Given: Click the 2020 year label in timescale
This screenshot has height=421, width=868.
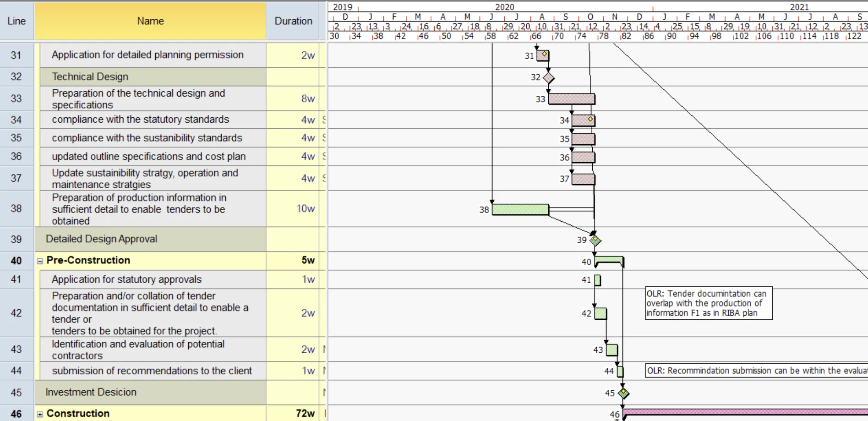Looking at the screenshot, I should tap(504, 7).
